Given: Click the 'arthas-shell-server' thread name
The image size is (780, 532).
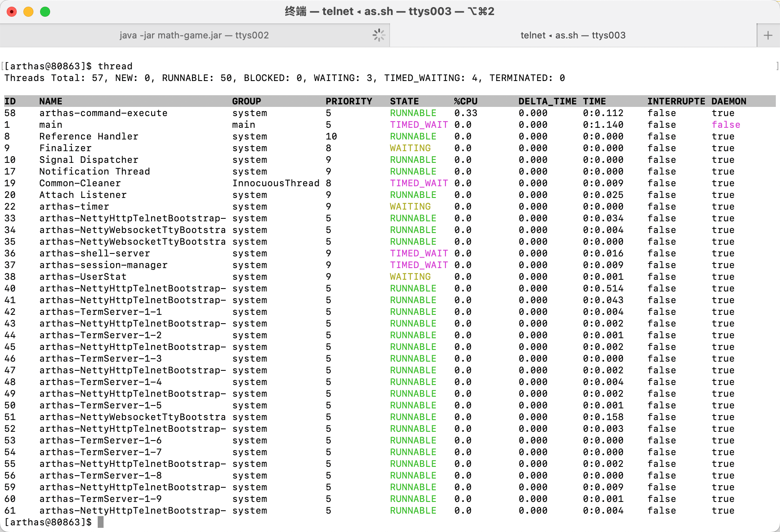Looking at the screenshot, I should 94,253.
